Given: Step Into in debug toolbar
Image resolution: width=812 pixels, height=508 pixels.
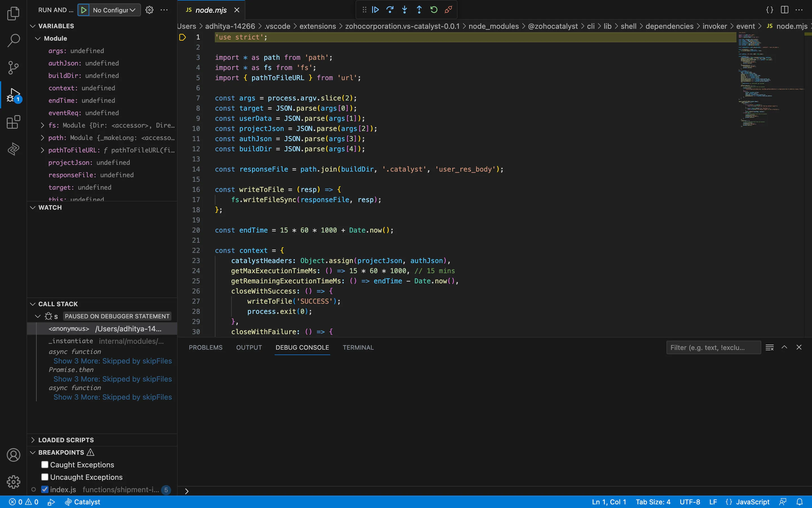Looking at the screenshot, I should pos(405,10).
